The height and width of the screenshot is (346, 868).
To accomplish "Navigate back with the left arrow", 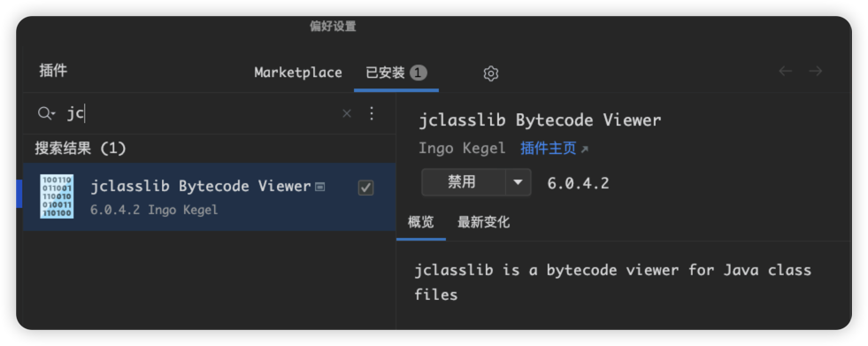I will [x=785, y=71].
